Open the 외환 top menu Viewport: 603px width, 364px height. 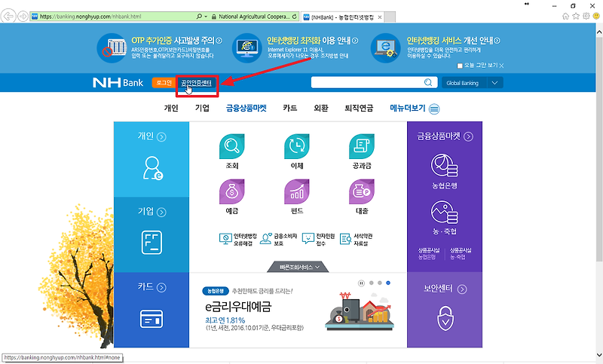pyautogui.click(x=321, y=108)
